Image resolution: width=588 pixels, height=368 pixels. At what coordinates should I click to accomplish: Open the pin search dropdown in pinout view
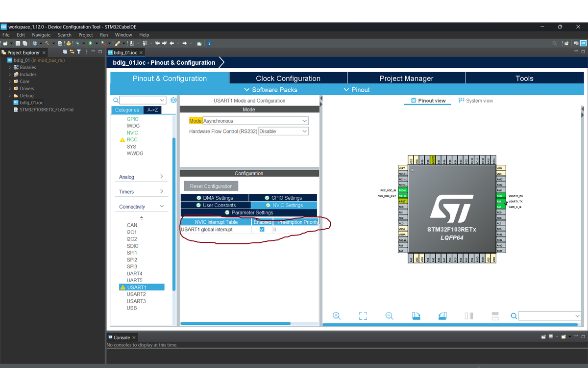coord(576,316)
